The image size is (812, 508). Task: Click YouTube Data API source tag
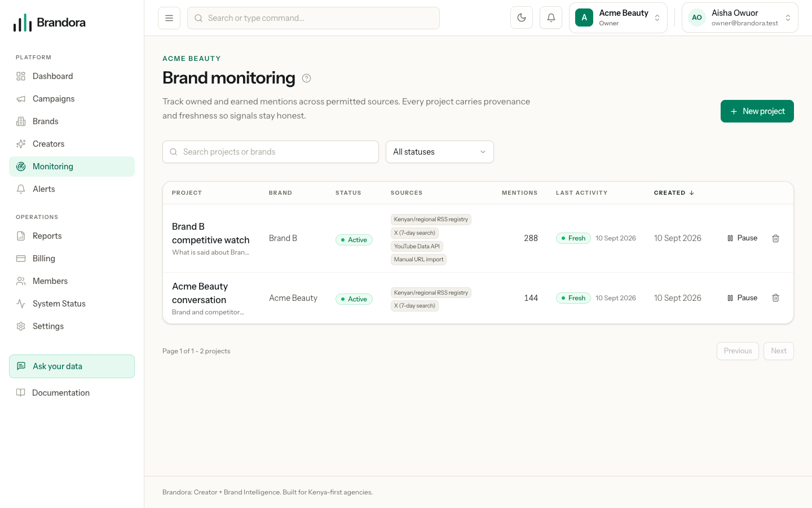(x=417, y=246)
